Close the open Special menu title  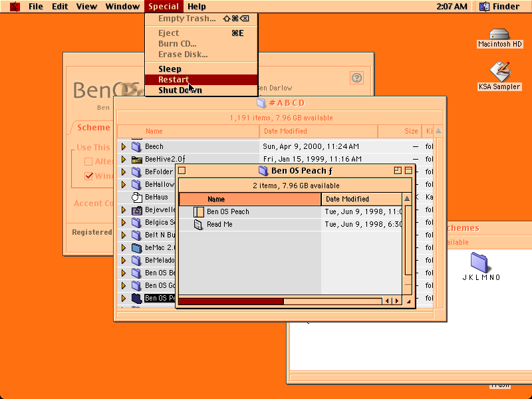[164, 7]
